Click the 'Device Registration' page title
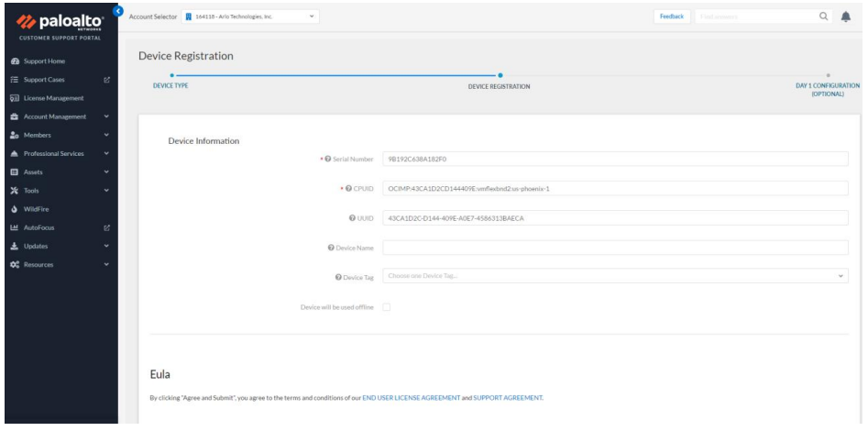Screen dimensions: 868x431 186,56
